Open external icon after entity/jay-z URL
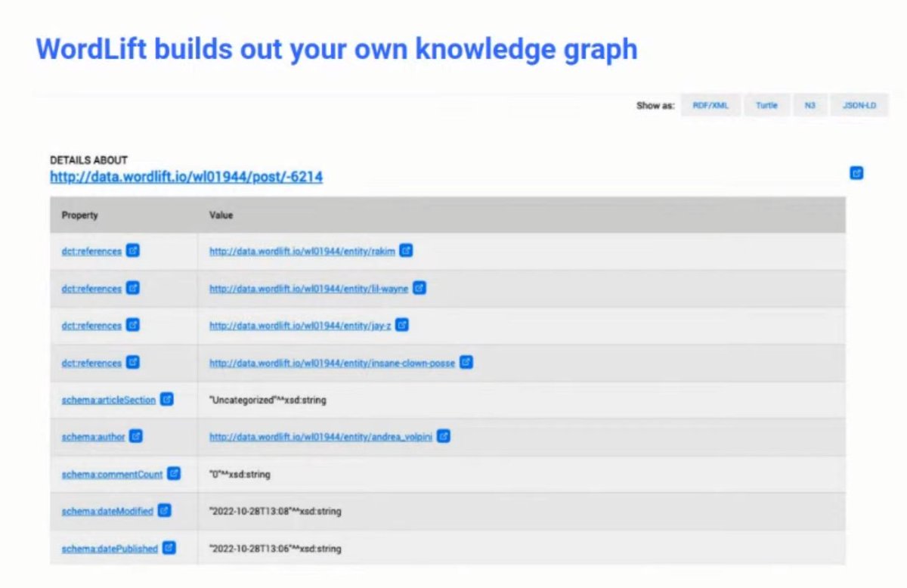 click(402, 325)
